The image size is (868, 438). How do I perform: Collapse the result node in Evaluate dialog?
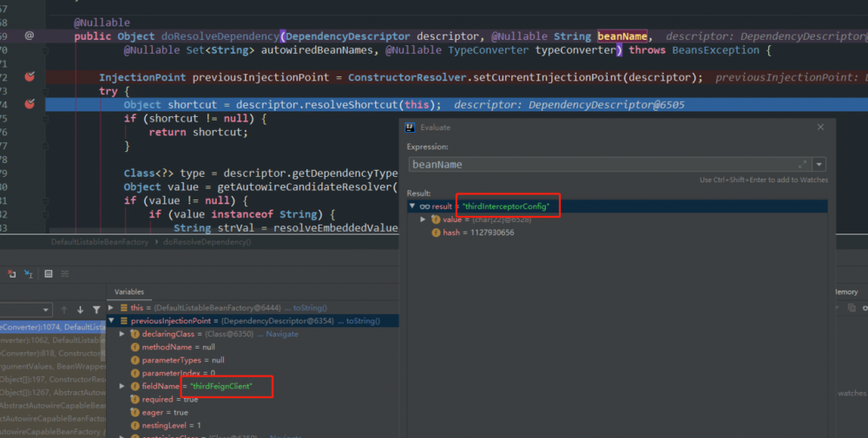(411, 206)
